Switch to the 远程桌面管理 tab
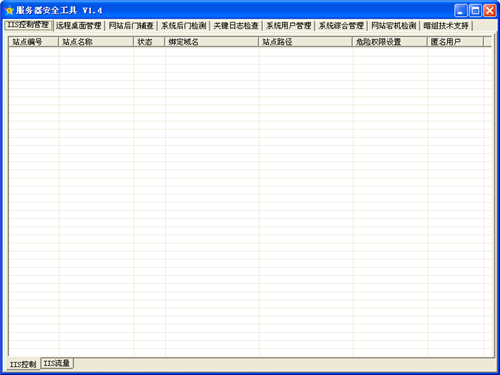Image resolution: width=500 pixels, height=375 pixels. [79, 26]
